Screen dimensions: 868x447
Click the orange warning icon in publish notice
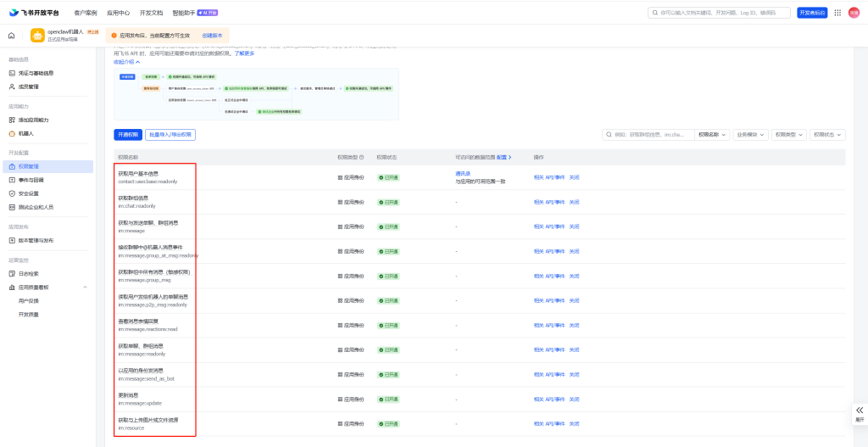(114, 36)
